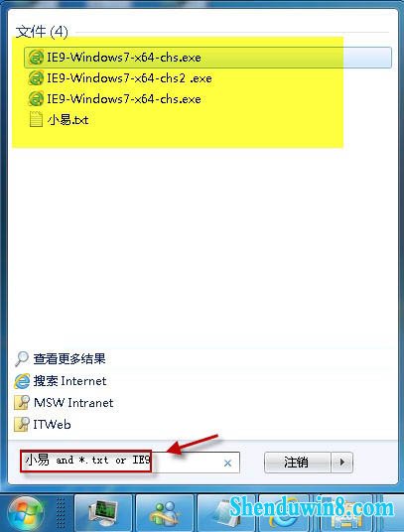Open IE9-Windows7-x64-chs2 .exe search result
This screenshot has height=532, width=404.
129,78
